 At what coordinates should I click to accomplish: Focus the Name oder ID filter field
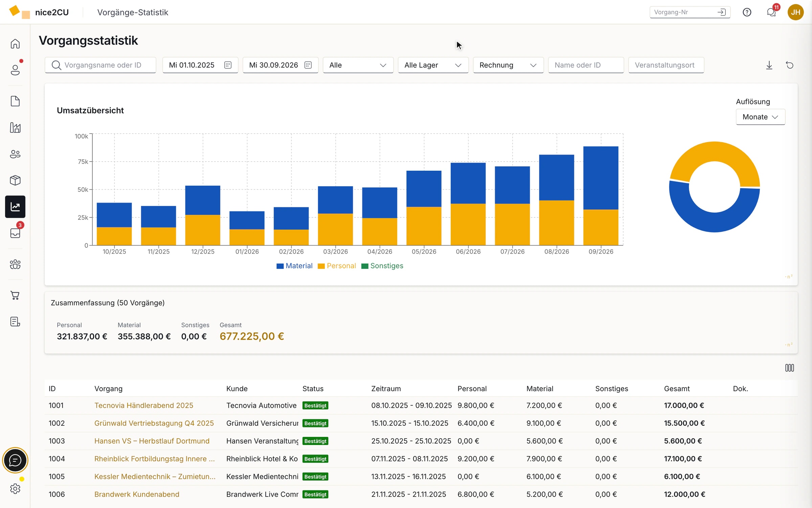point(586,65)
